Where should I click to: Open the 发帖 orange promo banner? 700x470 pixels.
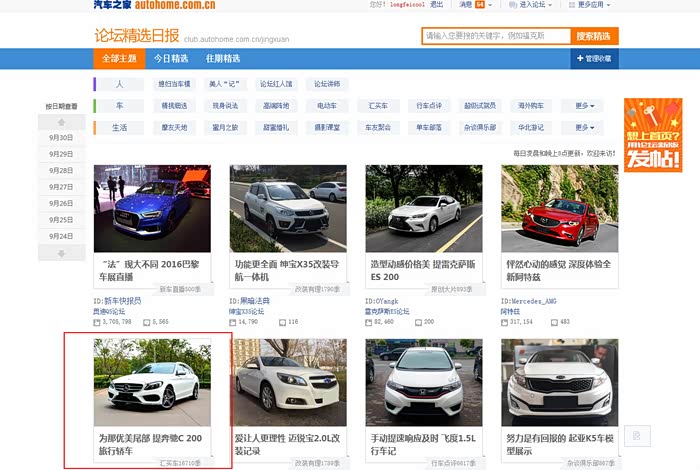[653, 135]
